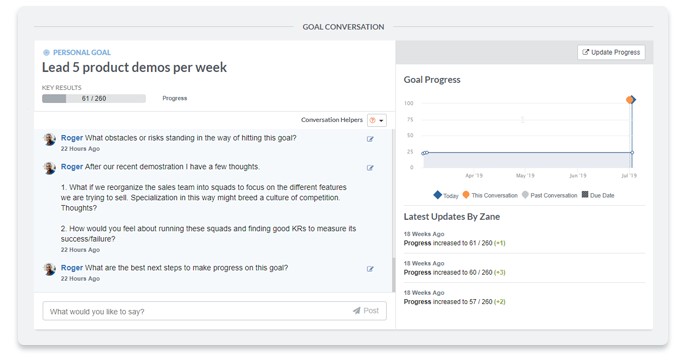Click the chart start data point near 25
Image resolution: width=685 pixels, height=362 pixels.
click(x=424, y=153)
